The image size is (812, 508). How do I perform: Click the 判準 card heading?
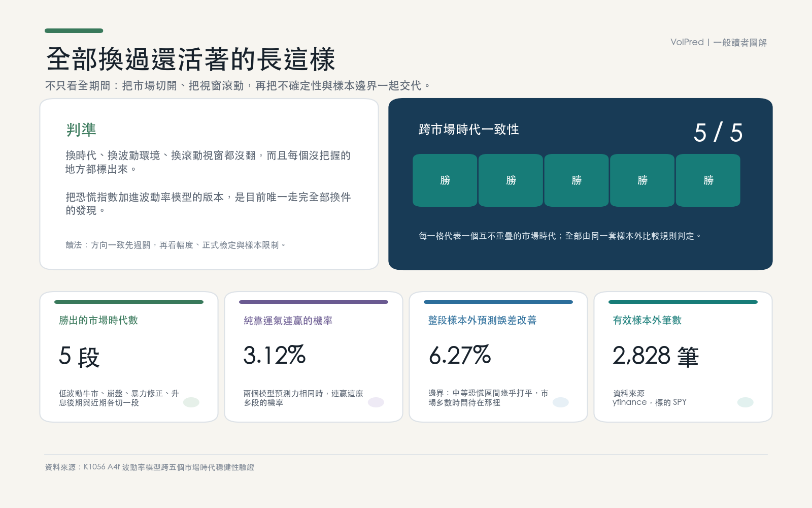[81, 130]
